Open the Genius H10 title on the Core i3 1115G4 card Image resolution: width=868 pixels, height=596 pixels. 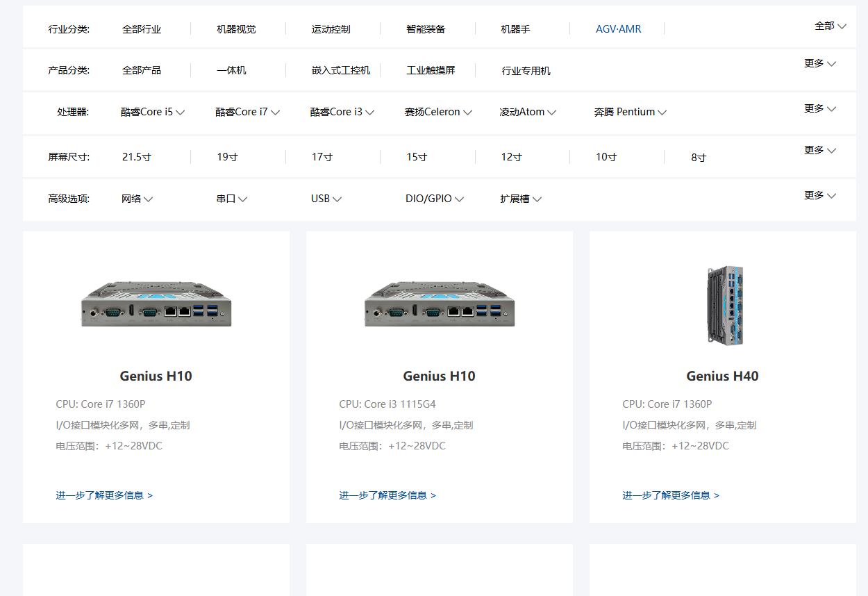(x=440, y=376)
